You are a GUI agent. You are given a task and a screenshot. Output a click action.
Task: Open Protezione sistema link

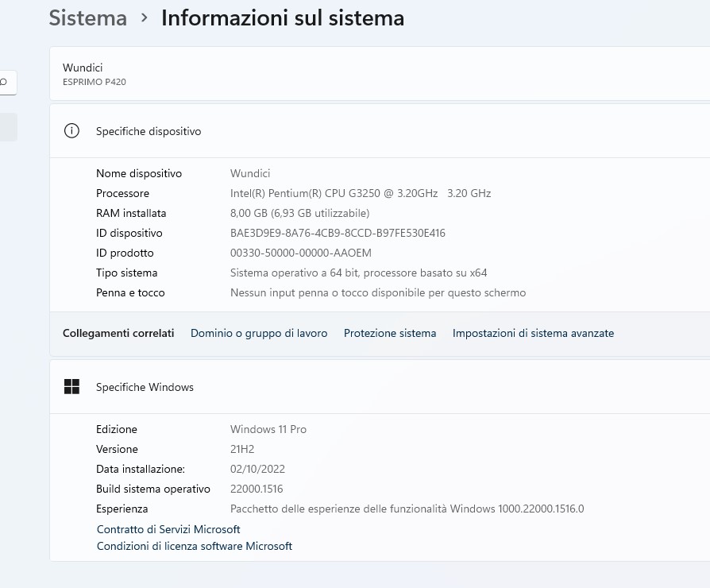click(390, 333)
